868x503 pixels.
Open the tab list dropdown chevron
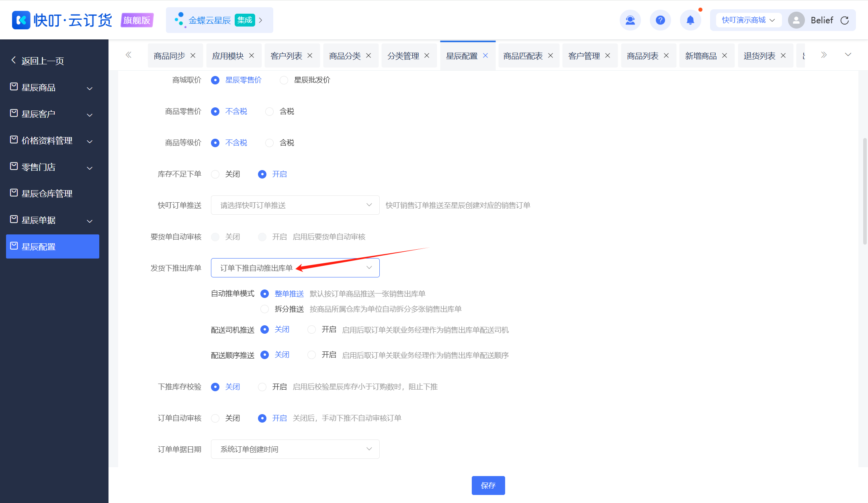(x=848, y=55)
